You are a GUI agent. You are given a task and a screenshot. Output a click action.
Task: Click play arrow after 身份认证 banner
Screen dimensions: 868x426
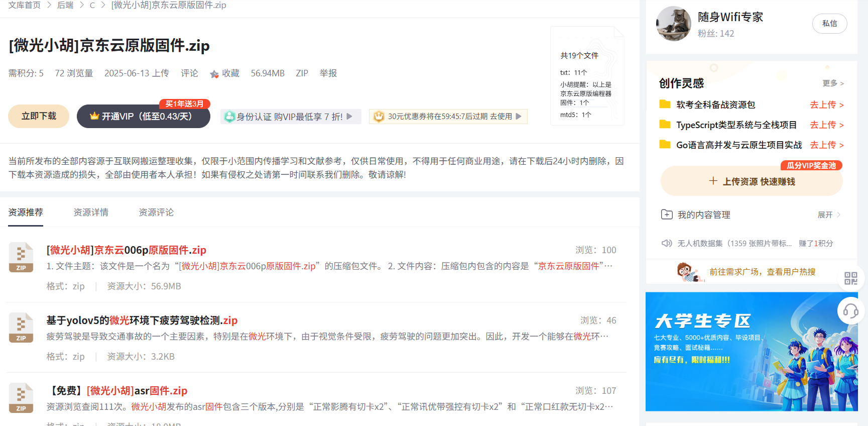tap(349, 117)
